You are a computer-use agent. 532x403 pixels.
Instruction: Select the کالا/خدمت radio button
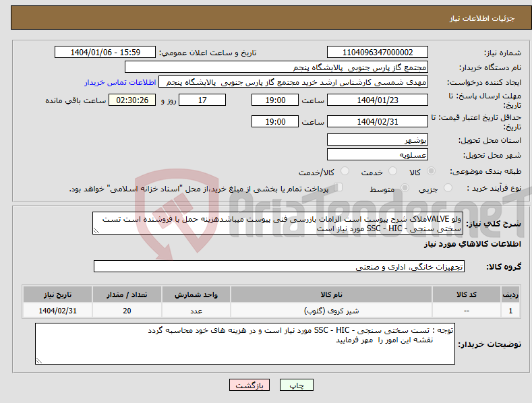point(345,171)
